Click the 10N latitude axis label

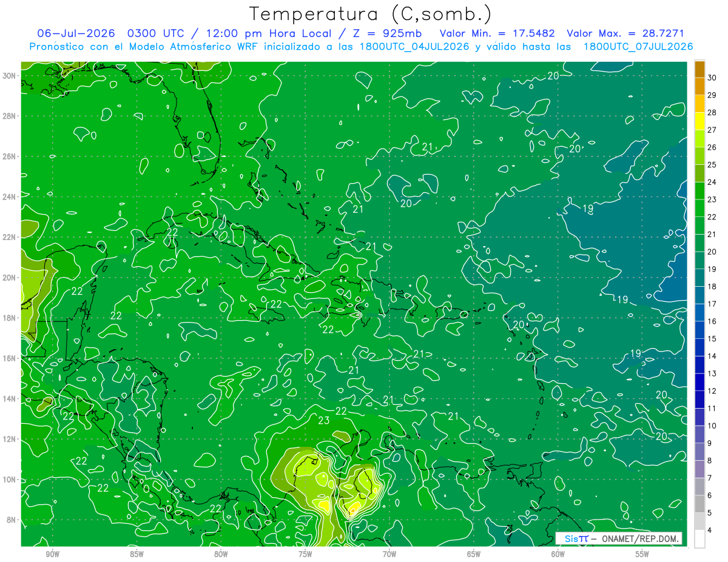tap(9, 480)
